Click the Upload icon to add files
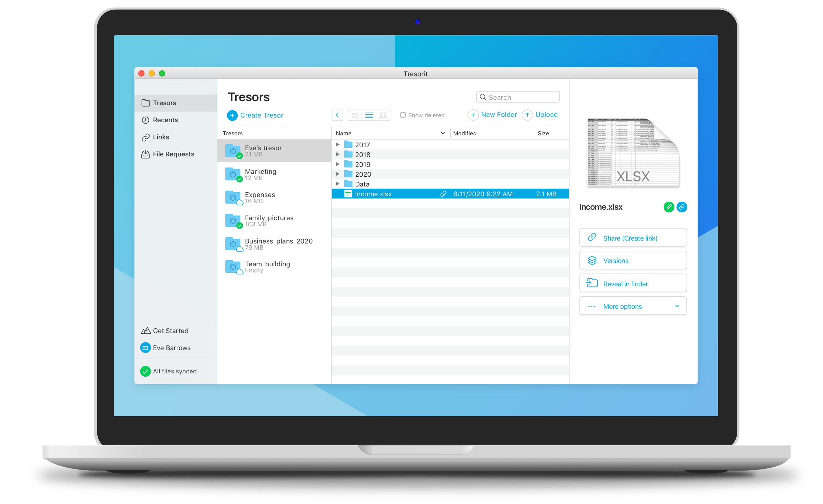Image resolution: width=823 pixels, height=504 pixels. 527,115
